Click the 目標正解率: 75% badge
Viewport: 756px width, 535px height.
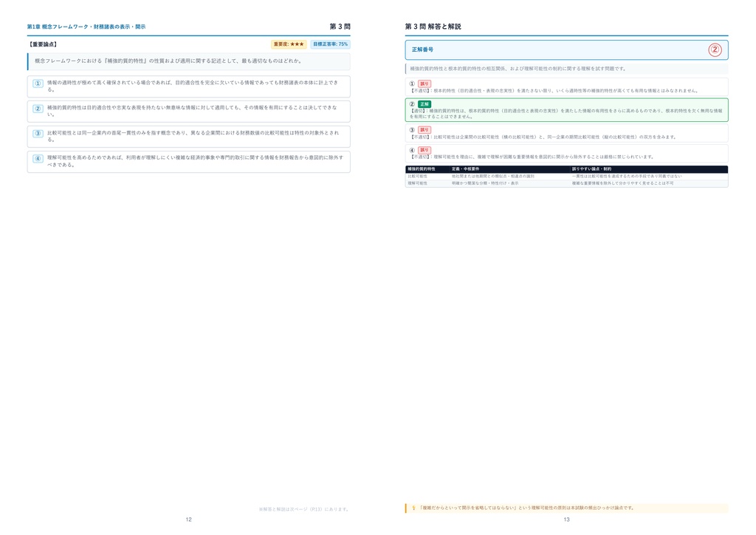(x=330, y=44)
